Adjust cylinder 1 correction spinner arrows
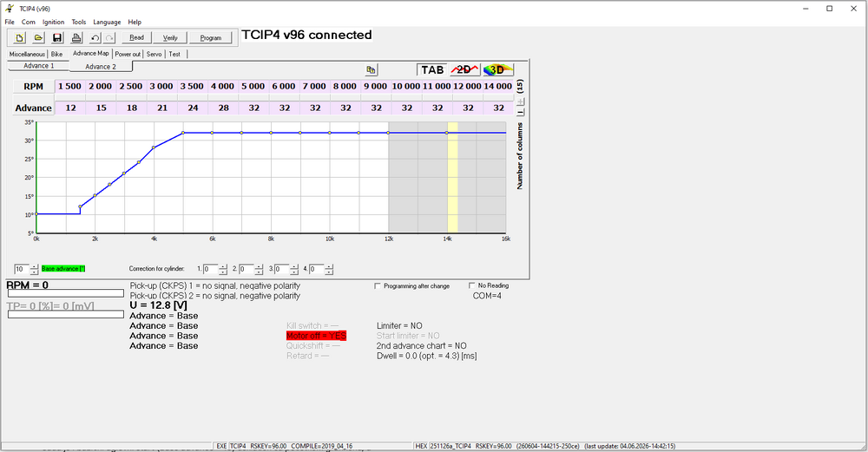The image size is (868, 452). point(222,269)
